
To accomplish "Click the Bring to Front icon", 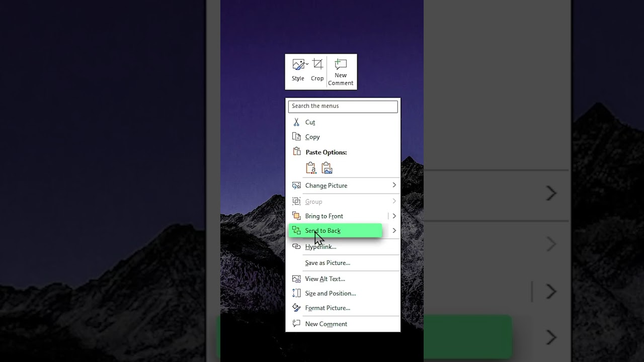I will (296, 216).
